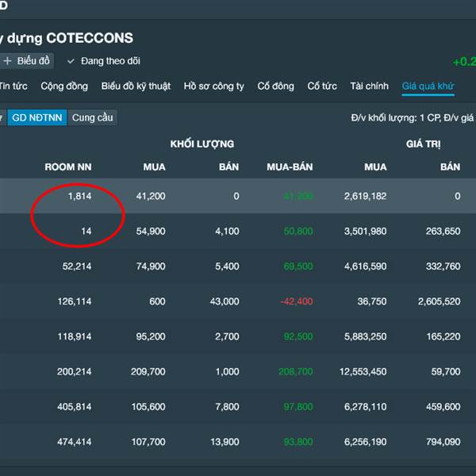The width and height of the screenshot is (476, 476).
Task: Click the ROOM NN value 474,414
Action: pos(75,442)
